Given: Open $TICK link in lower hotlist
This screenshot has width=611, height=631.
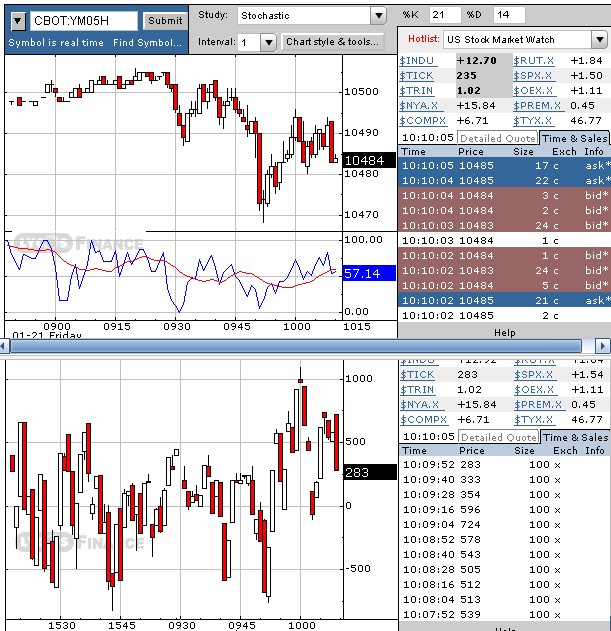Looking at the screenshot, I should tap(417, 375).
